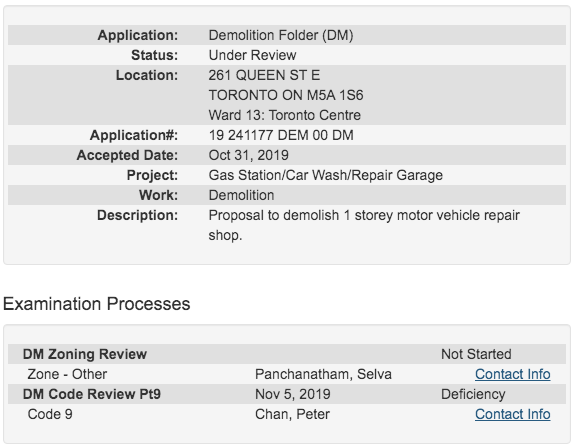The width and height of the screenshot is (575, 448).
Task: Select the DM Zoning Review row
Action: (287, 354)
